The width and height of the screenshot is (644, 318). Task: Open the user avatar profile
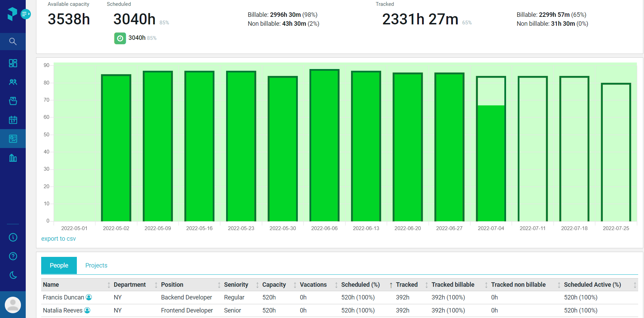pos(13,305)
